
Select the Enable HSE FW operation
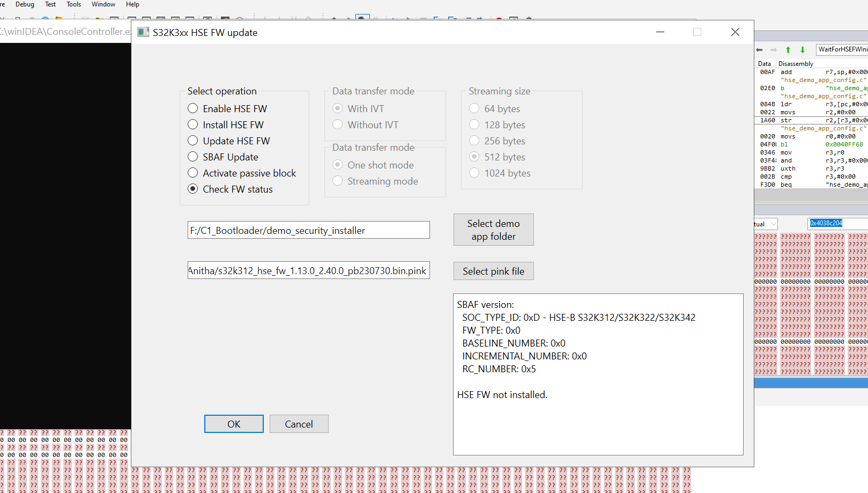pos(193,108)
